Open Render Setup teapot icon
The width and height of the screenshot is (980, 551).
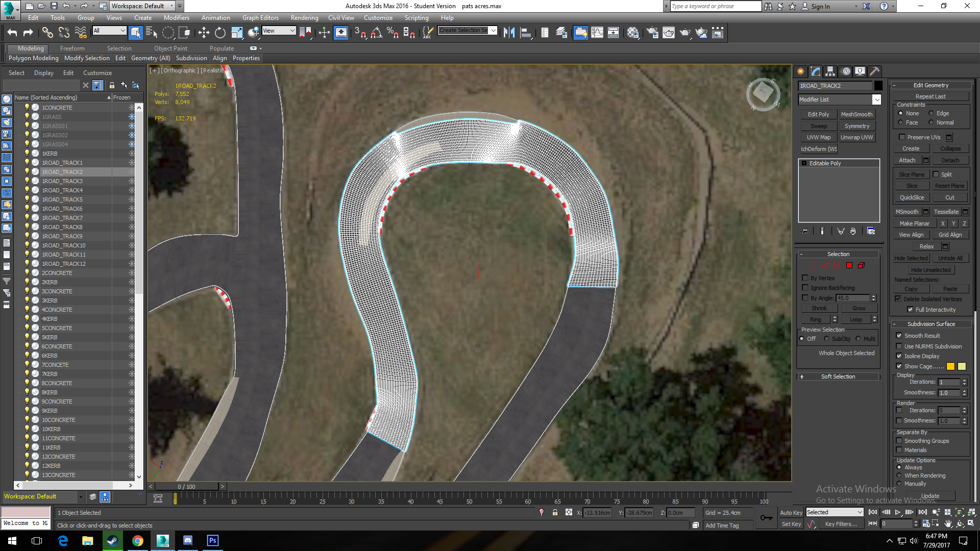652,33
